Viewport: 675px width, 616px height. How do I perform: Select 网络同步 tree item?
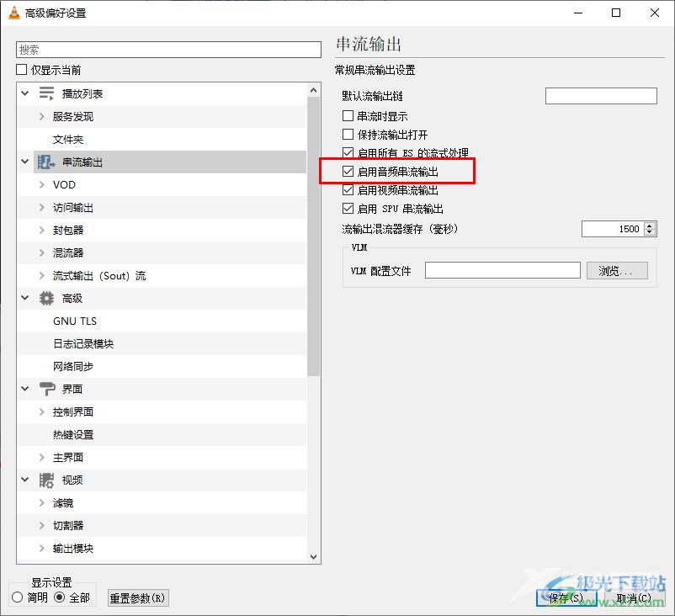[73, 367]
